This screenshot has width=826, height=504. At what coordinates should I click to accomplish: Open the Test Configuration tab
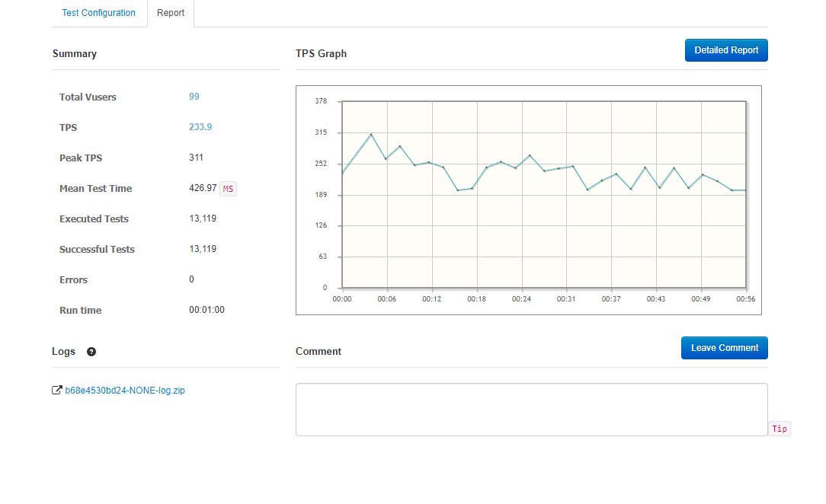point(98,13)
